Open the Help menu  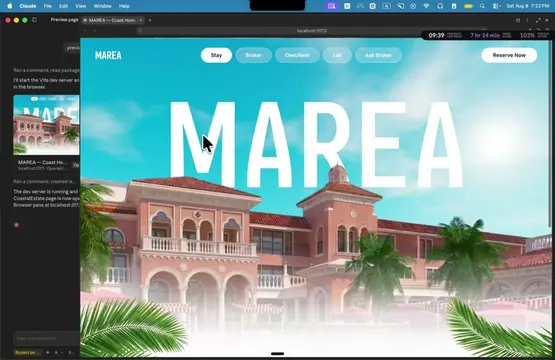click(124, 6)
